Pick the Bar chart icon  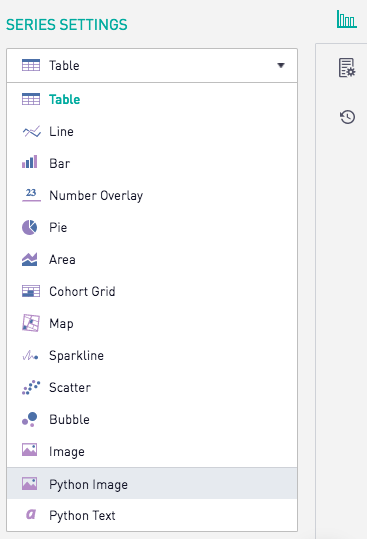click(30, 162)
